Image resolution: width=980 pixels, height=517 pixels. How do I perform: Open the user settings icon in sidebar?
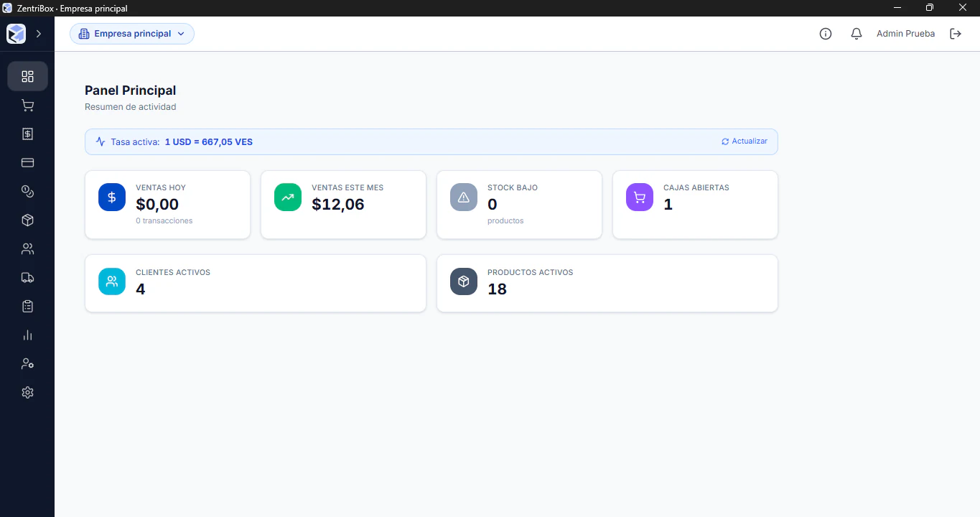pos(27,364)
